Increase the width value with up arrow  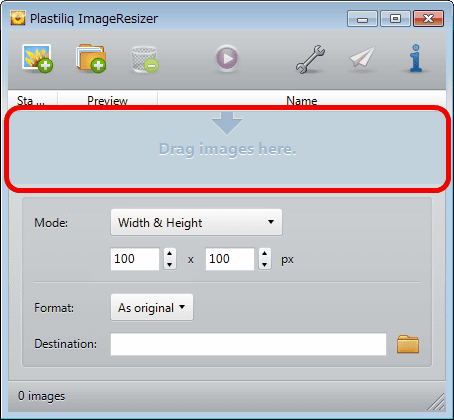click(170, 253)
